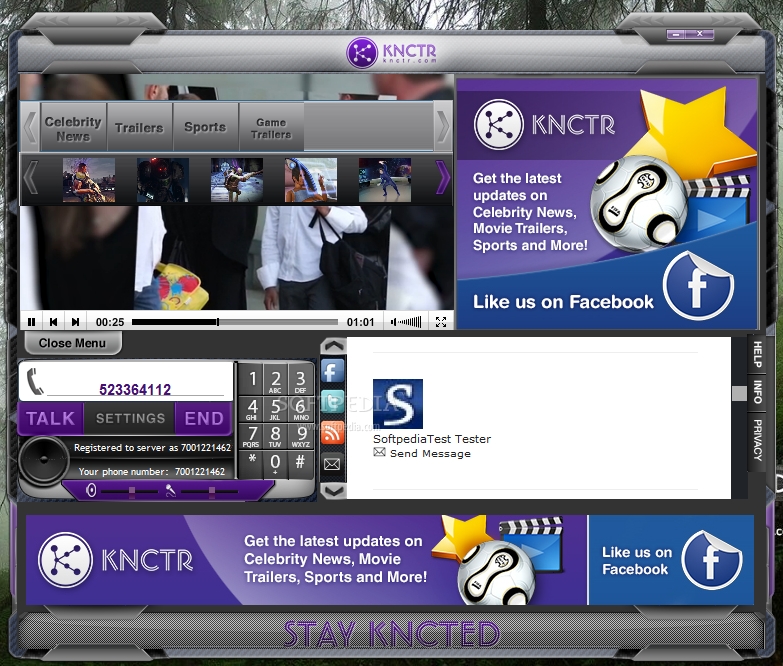Click the Close Menu button
The height and width of the screenshot is (666, 783).
click(72, 343)
